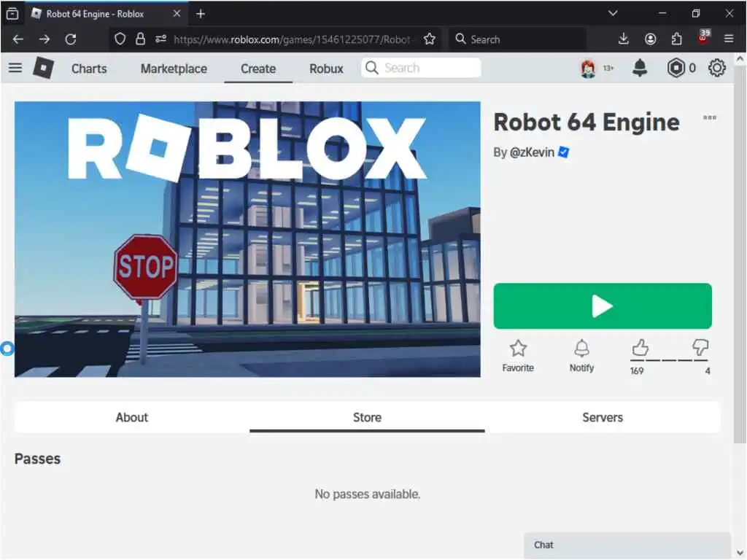
Task: List all tabs dropdown arrow
Action: click(x=613, y=13)
